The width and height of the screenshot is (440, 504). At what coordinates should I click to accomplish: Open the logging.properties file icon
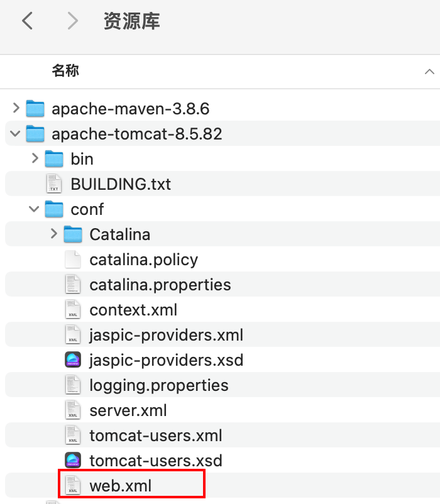coord(73,385)
